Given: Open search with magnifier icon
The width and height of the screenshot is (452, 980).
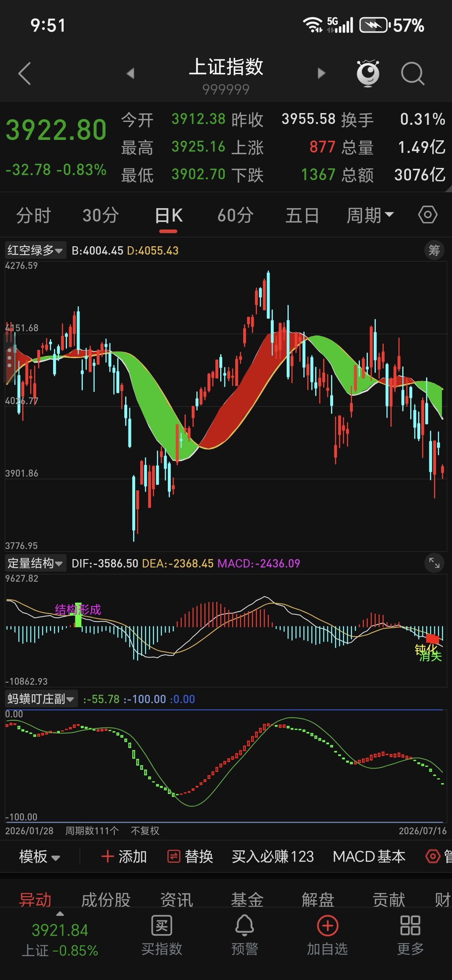Looking at the screenshot, I should [413, 74].
